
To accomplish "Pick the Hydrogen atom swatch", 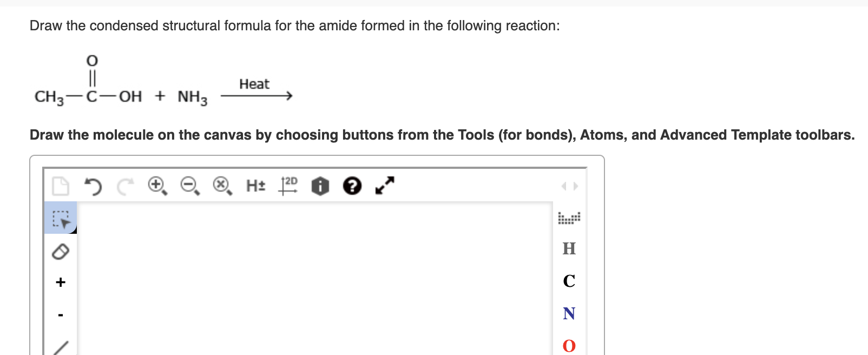I will tap(568, 249).
